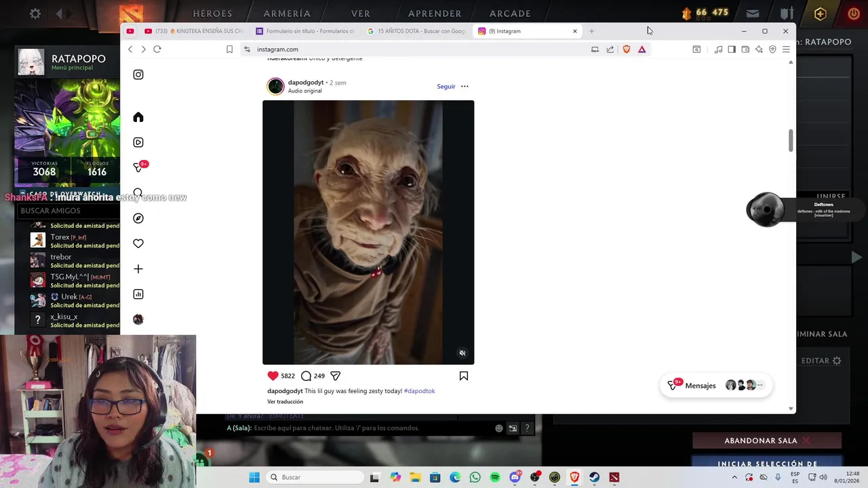The width and height of the screenshot is (868, 488).
Task: Open ARMERÍA menu in Dota
Action: [x=287, y=14]
